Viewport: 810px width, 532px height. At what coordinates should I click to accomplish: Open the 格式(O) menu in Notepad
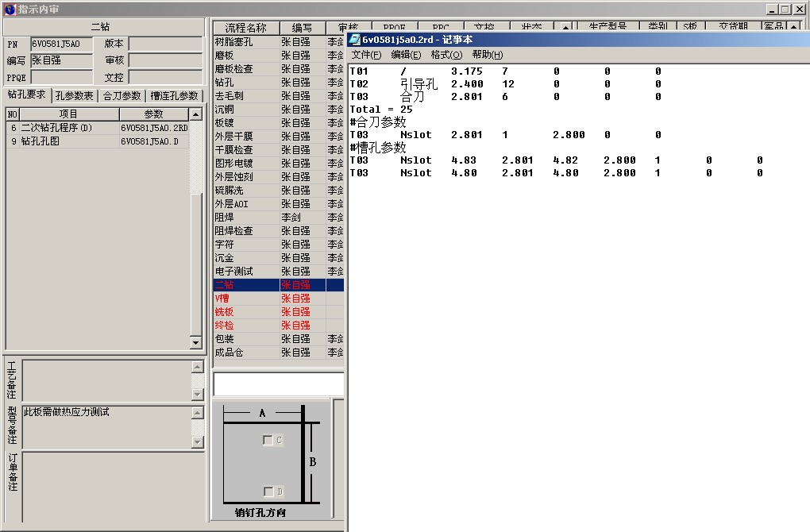tap(446, 55)
